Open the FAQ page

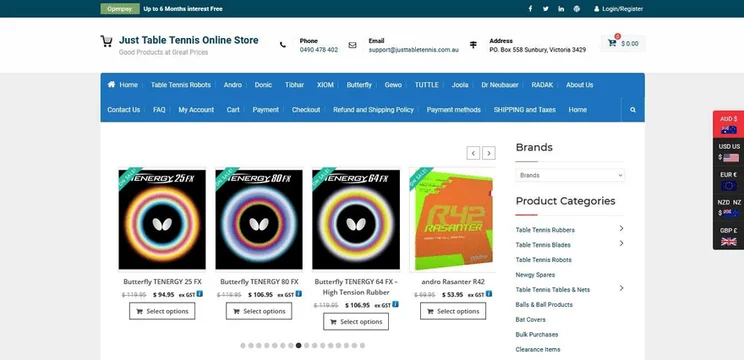click(x=159, y=110)
